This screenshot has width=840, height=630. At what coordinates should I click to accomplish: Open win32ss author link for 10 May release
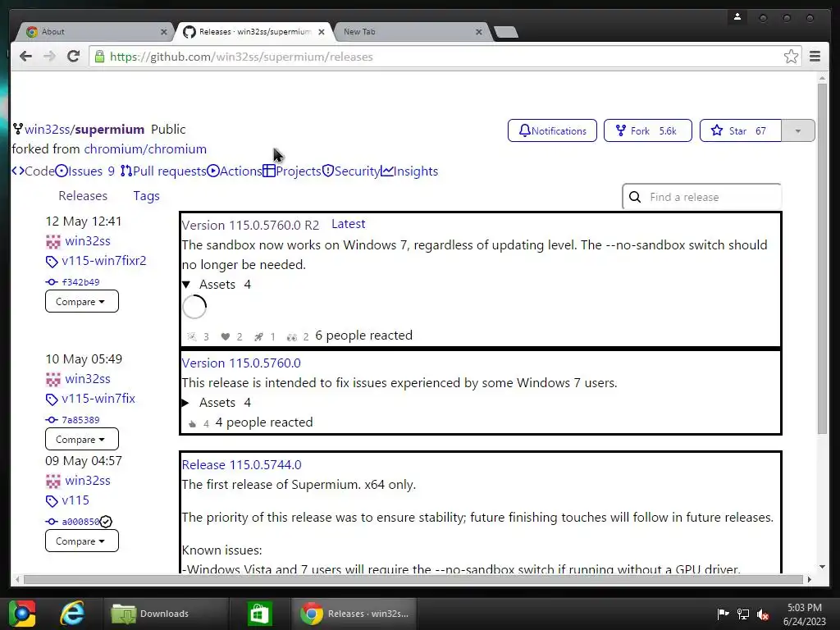tap(87, 379)
